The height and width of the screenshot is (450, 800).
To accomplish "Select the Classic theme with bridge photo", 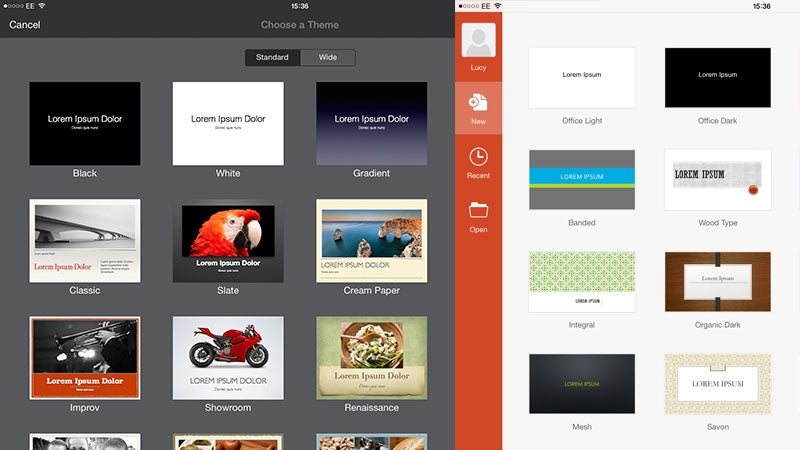I will [x=85, y=241].
